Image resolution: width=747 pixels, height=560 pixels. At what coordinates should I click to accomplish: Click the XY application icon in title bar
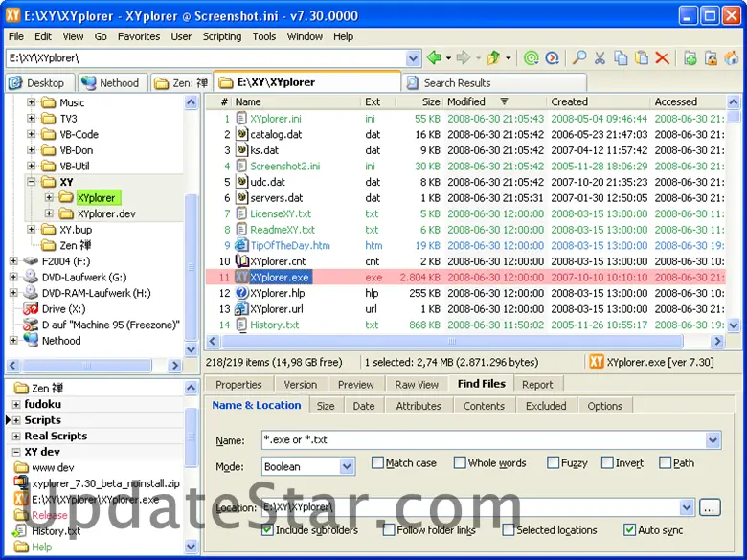coord(12,15)
